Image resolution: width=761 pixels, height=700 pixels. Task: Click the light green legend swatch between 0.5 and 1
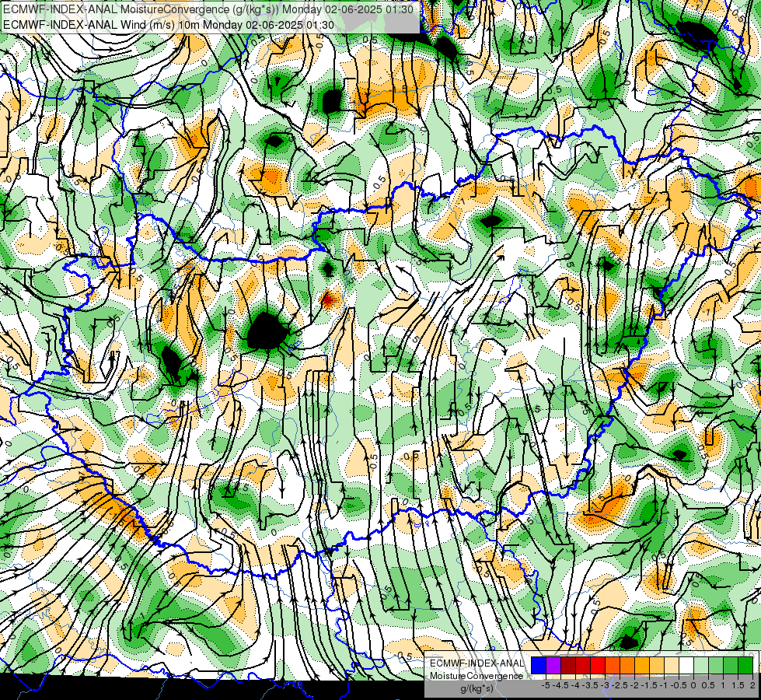point(716,666)
